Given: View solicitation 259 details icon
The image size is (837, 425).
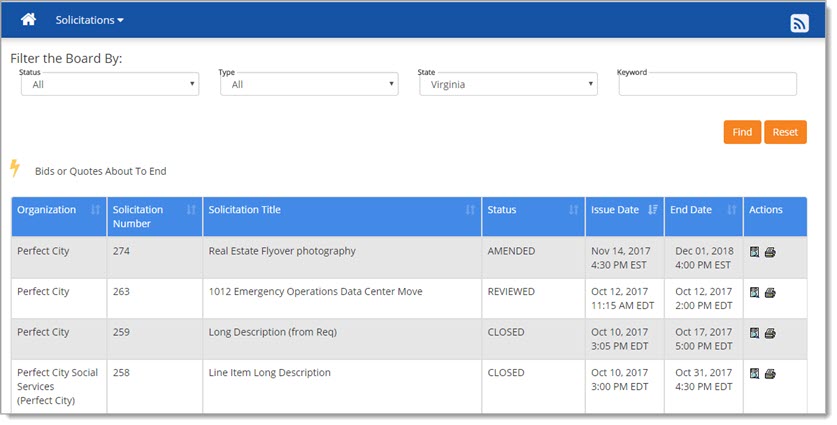Looking at the screenshot, I should coord(754,333).
